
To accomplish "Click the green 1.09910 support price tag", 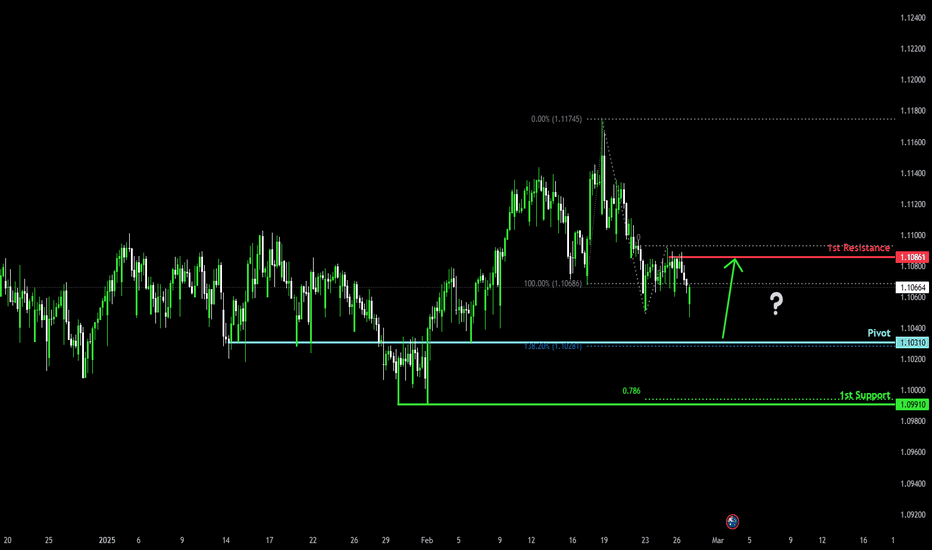I will coord(912,405).
